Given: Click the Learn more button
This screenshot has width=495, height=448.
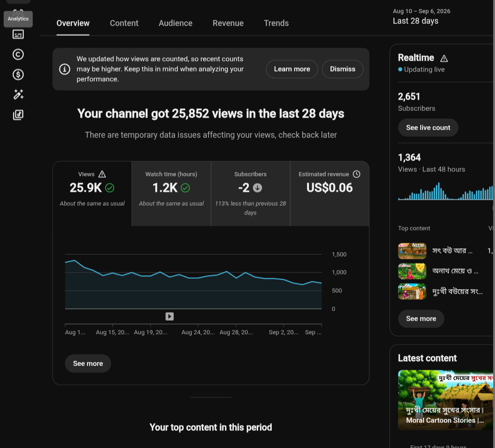Looking at the screenshot, I should 292,69.
